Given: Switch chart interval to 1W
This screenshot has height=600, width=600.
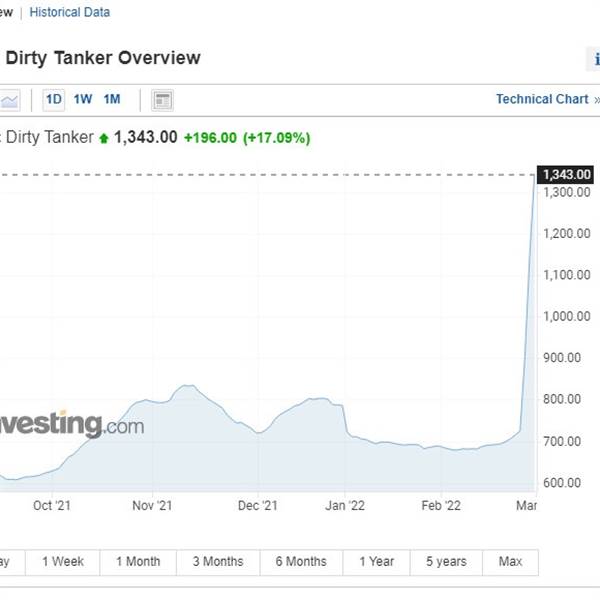Looking at the screenshot, I should click(83, 99).
